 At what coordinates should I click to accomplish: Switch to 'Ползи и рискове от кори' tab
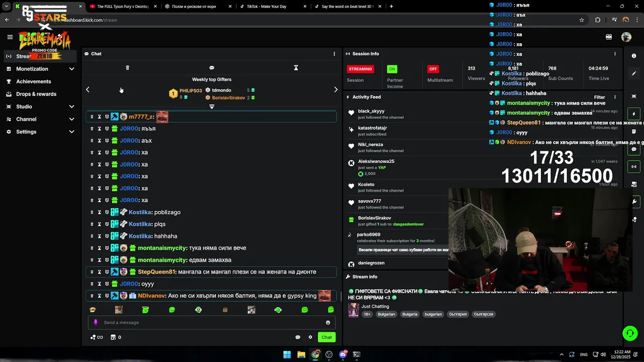[198, 7]
